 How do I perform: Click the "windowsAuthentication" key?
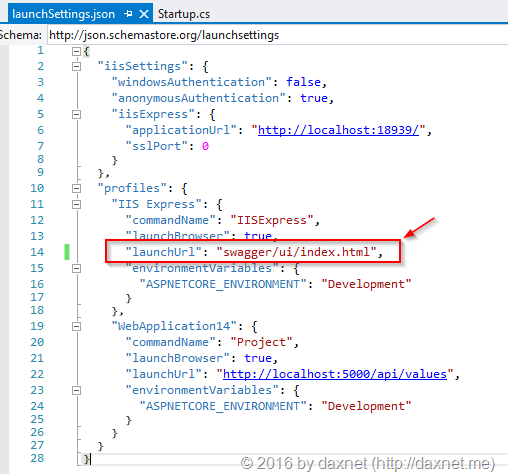(192, 82)
